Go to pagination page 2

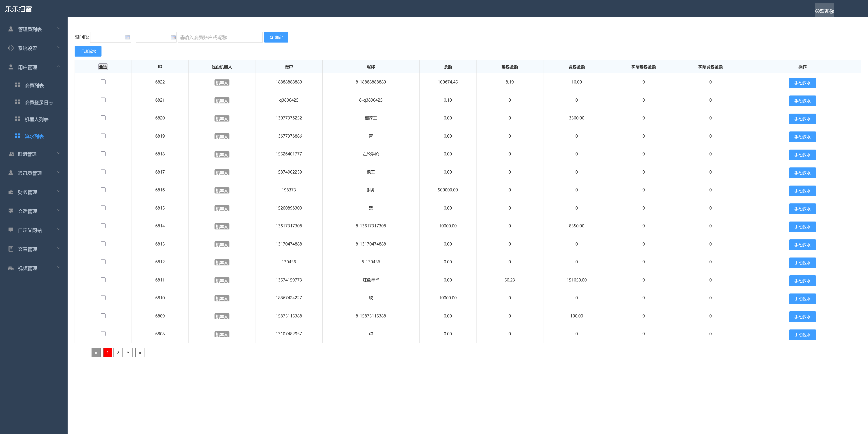[x=118, y=352]
